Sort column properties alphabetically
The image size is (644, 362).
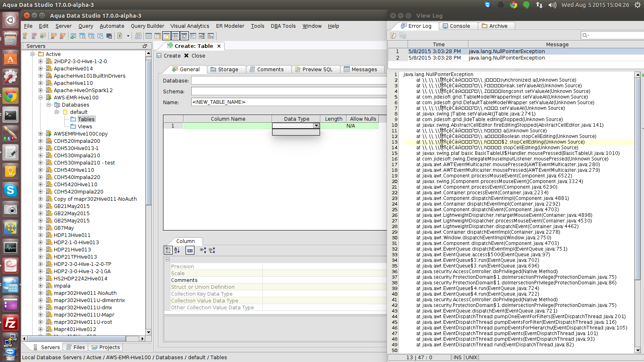pyautogui.click(x=177, y=250)
